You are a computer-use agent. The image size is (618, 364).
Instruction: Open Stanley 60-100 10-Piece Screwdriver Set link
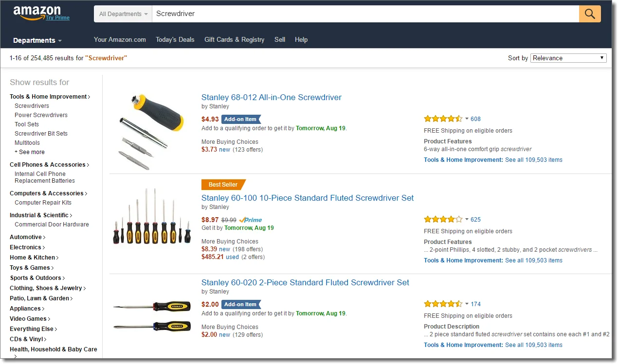[x=308, y=198]
